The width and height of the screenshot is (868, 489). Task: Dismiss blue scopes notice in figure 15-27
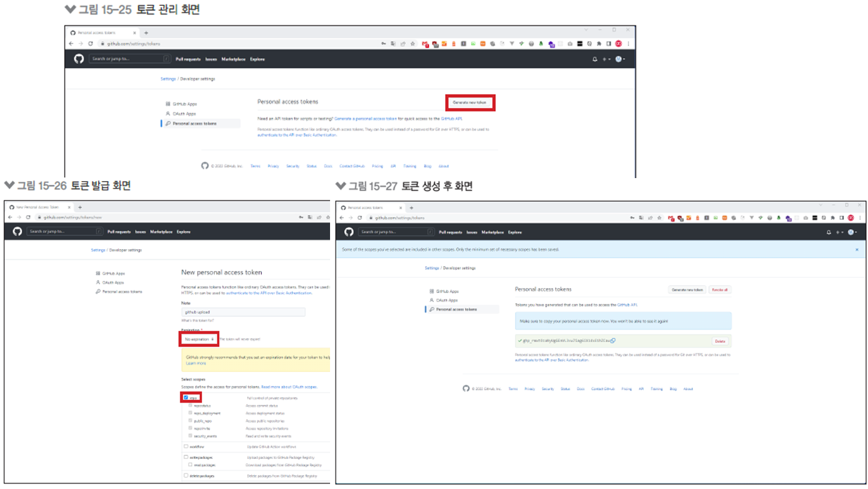pyautogui.click(x=857, y=250)
